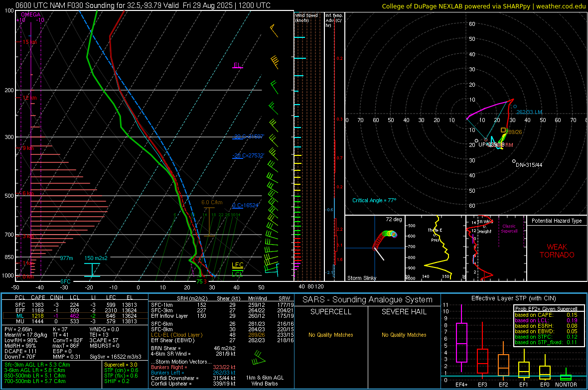588x390 pixels.
Task: Click the '0 C=16524' height label
Action: coord(245,205)
